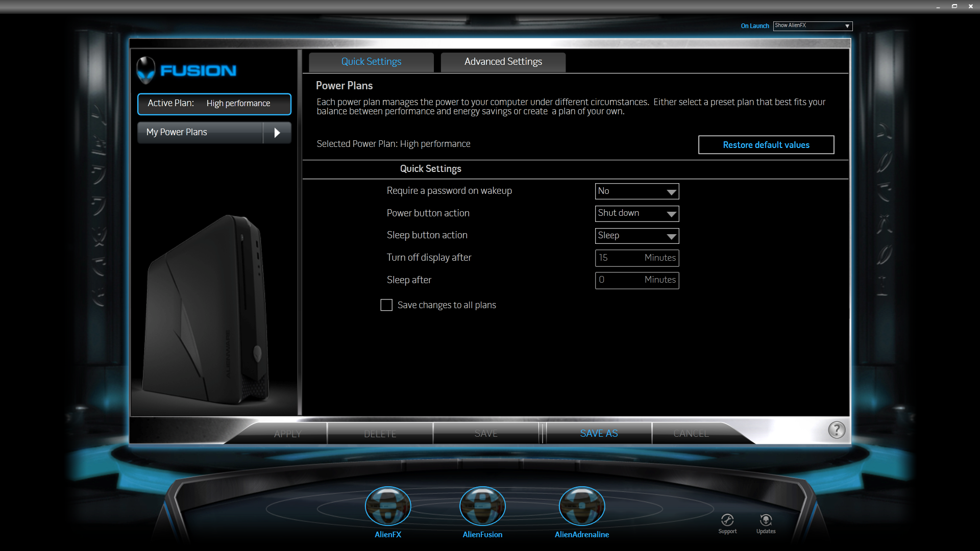Click the CANCEL button
Screen dimensions: 980x551
coord(691,434)
